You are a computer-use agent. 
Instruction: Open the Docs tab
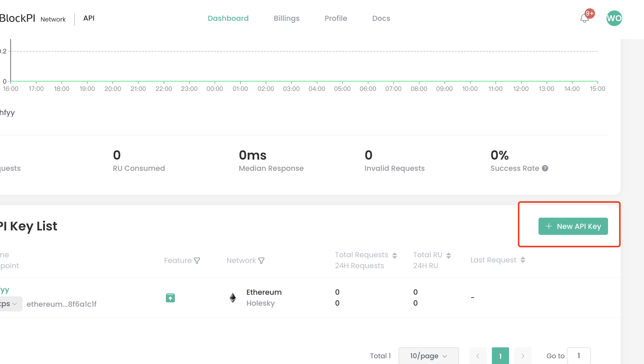coord(381,18)
